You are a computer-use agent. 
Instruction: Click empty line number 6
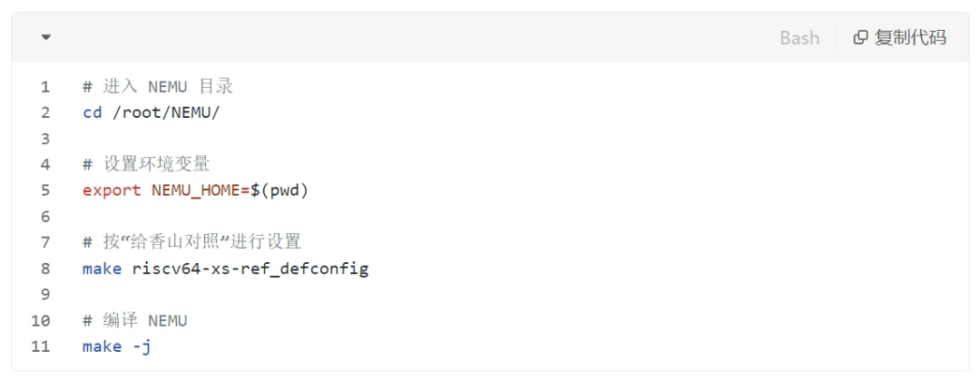point(45,217)
